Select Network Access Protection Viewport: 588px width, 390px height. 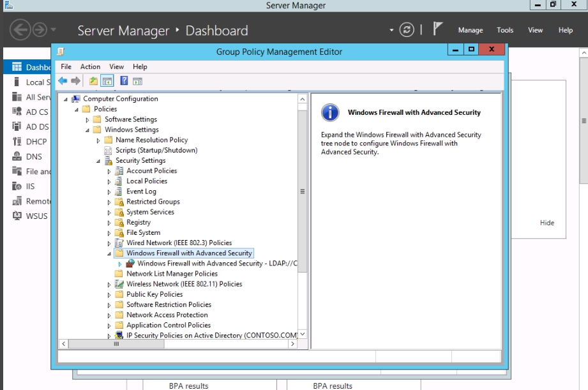(167, 315)
